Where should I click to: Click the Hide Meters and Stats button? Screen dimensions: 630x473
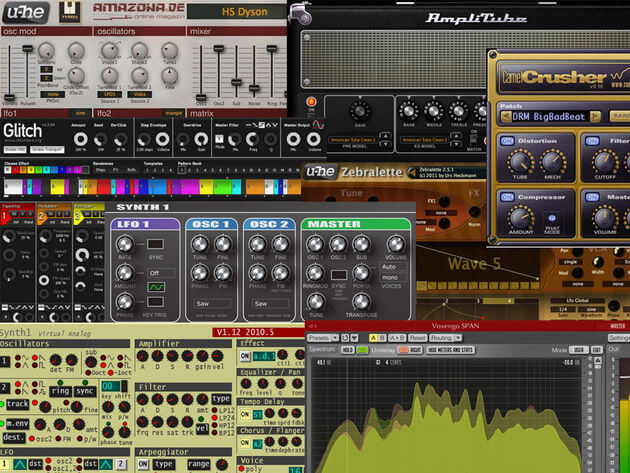click(450, 350)
